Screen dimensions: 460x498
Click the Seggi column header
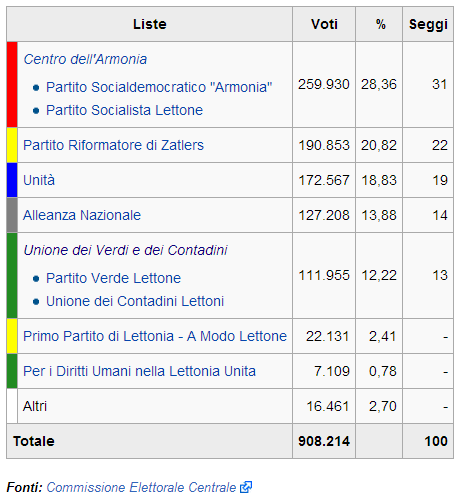(428, 24)
